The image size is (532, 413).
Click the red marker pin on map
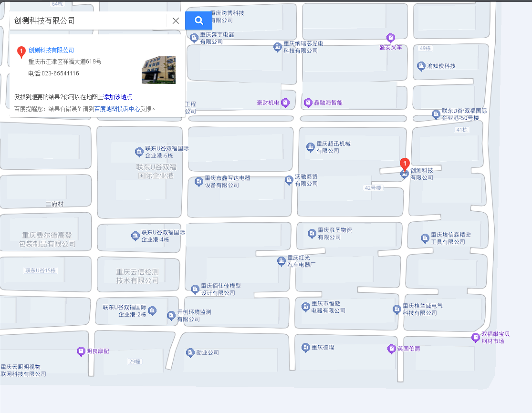(x=404, y=164)
